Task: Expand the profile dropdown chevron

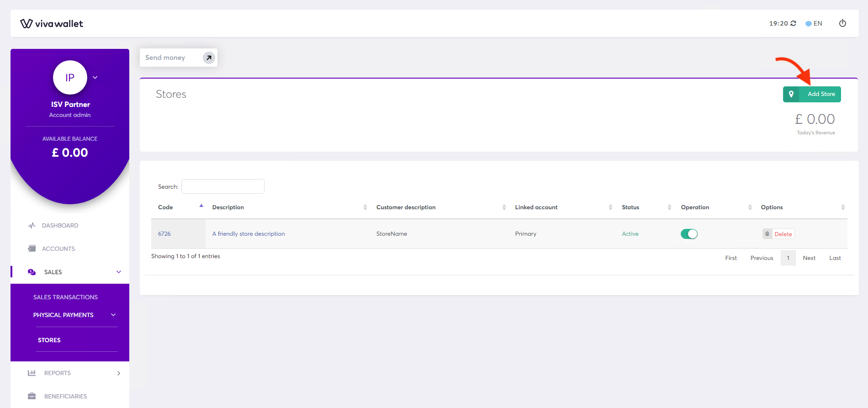Action: 95,77
